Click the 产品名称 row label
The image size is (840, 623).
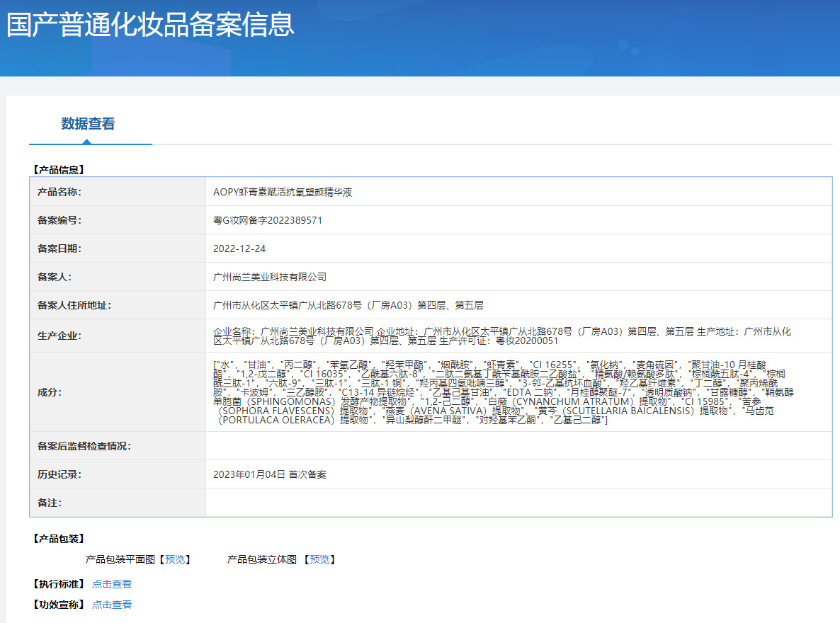tap(59, 192)
